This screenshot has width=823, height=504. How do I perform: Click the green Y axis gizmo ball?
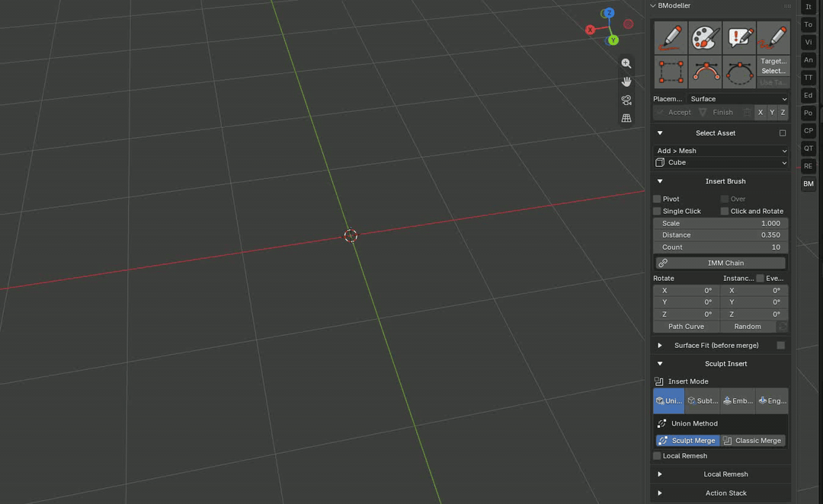coord(613,40)
